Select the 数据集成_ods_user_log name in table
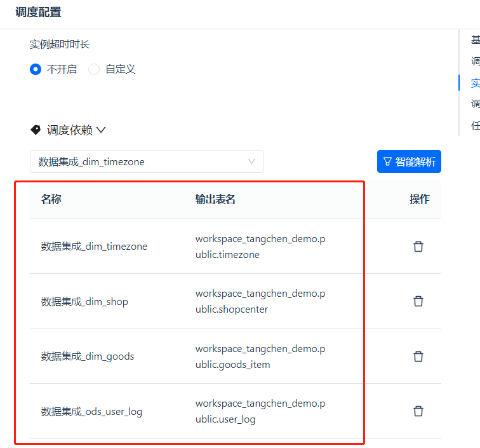Viewport: 480px width, 448px height. tap(91, 411)
